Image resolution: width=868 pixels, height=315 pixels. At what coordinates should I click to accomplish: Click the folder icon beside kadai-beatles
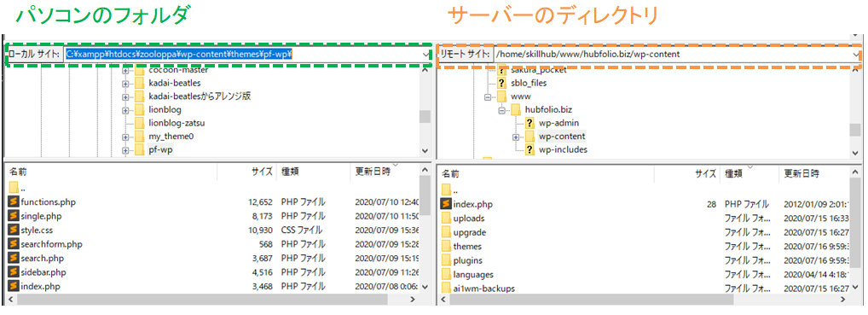point(139,83)
